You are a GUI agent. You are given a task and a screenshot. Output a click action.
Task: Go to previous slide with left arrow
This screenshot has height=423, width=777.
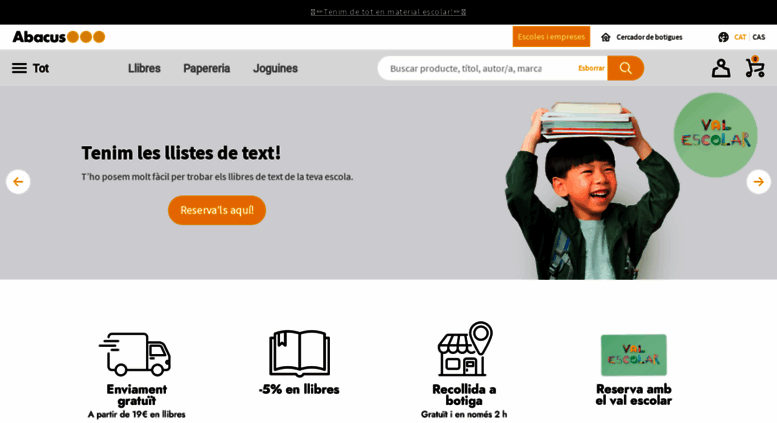(18, 182)
